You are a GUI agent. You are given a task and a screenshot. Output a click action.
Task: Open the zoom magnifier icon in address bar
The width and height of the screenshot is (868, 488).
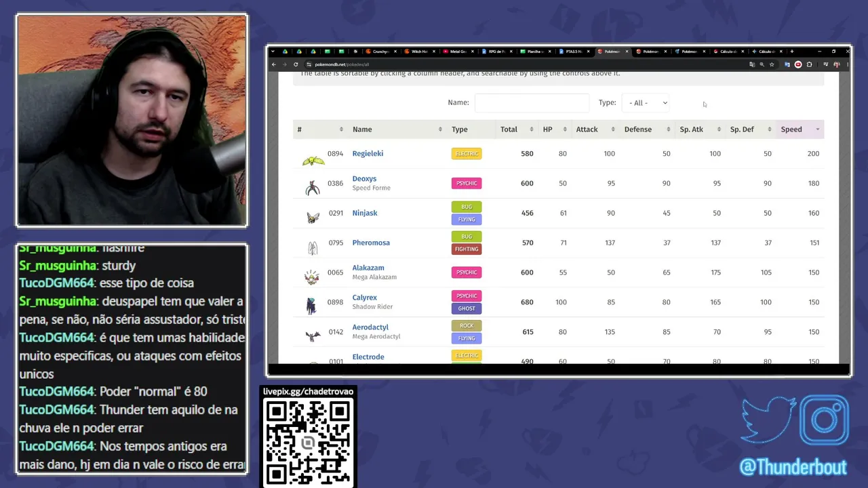point(762,64)
